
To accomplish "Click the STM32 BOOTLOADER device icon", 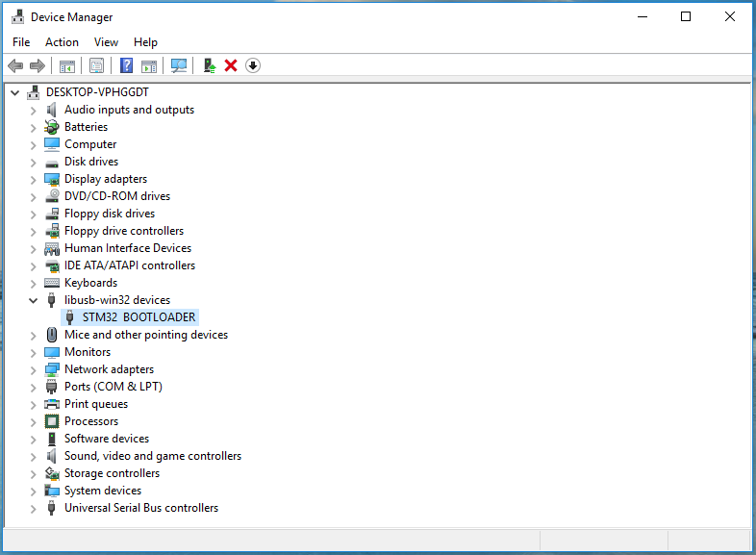I will pyautogui.click(x=69, y=317).
